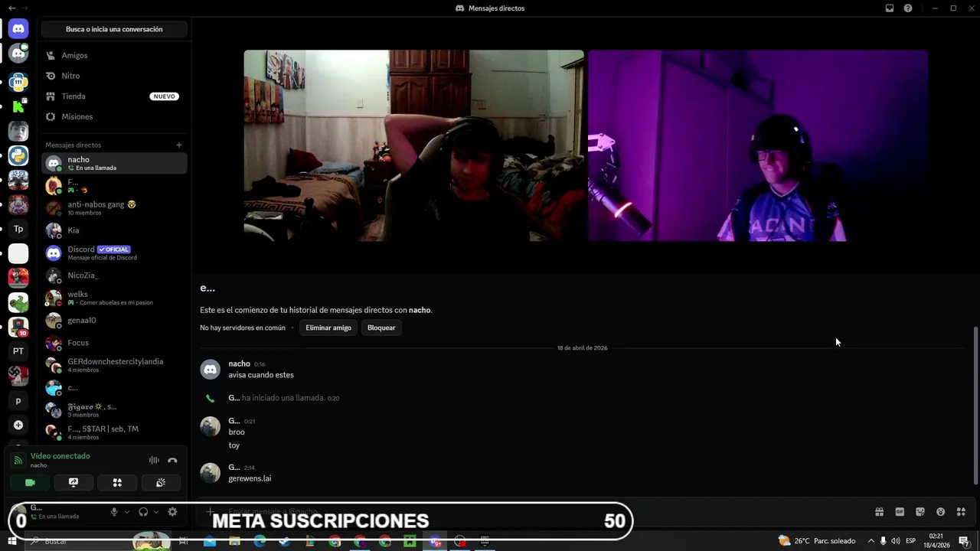Open File Explorer from the taskbar
This screenshot has height=551, width=980.
pos(234,541)
